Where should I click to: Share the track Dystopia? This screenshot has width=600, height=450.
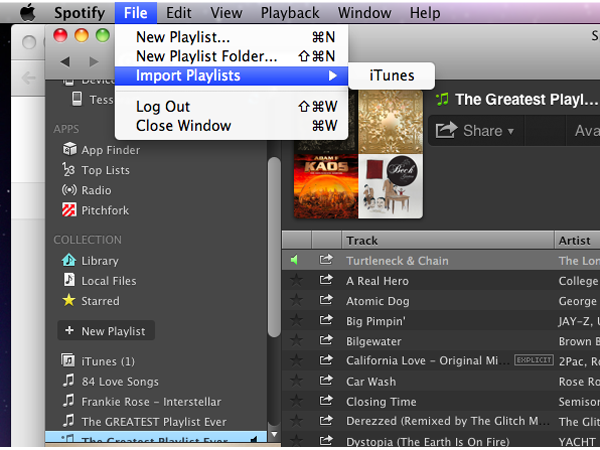click(326, 441)
